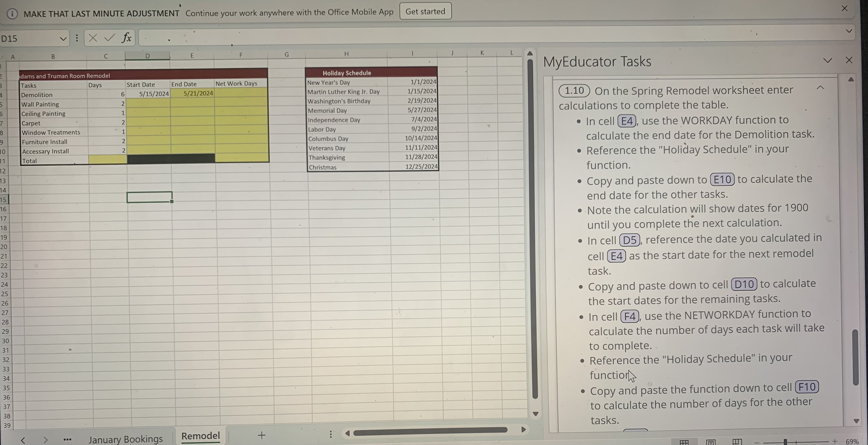Click the fx Insert Function icon

pyautogui.click(x=127, y=38)
